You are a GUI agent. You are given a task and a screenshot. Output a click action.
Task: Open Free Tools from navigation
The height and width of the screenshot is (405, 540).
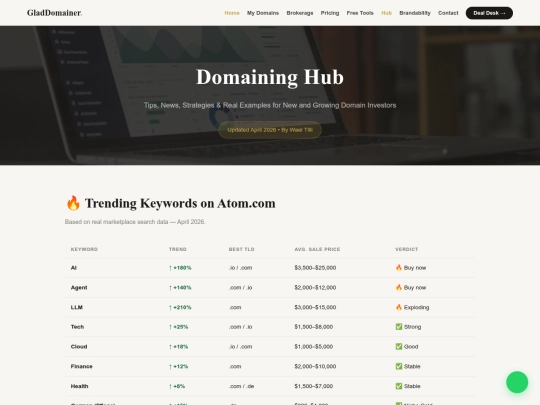[360, 13]
